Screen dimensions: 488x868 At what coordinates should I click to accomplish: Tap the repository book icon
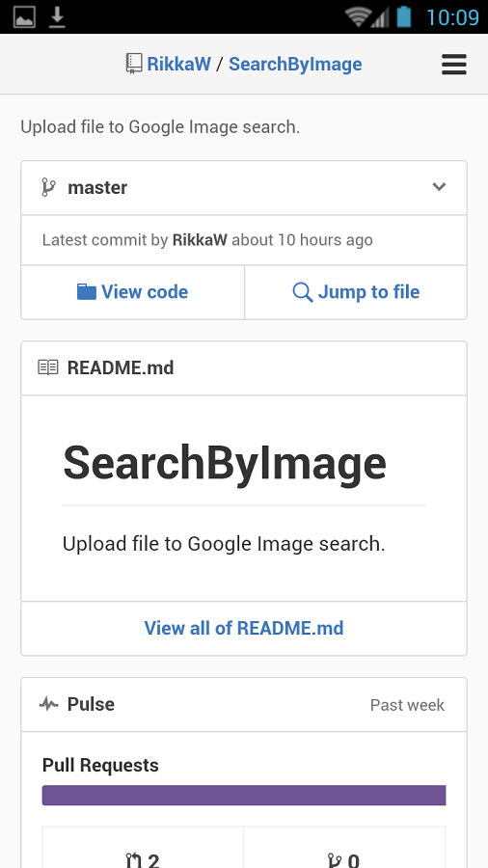pyautogui.click(x=133, y=65)
